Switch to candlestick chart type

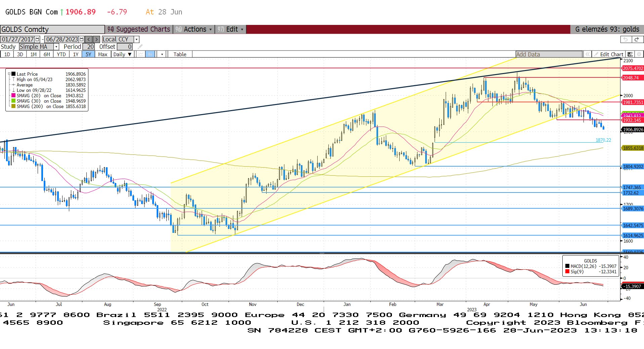(150, 54)
